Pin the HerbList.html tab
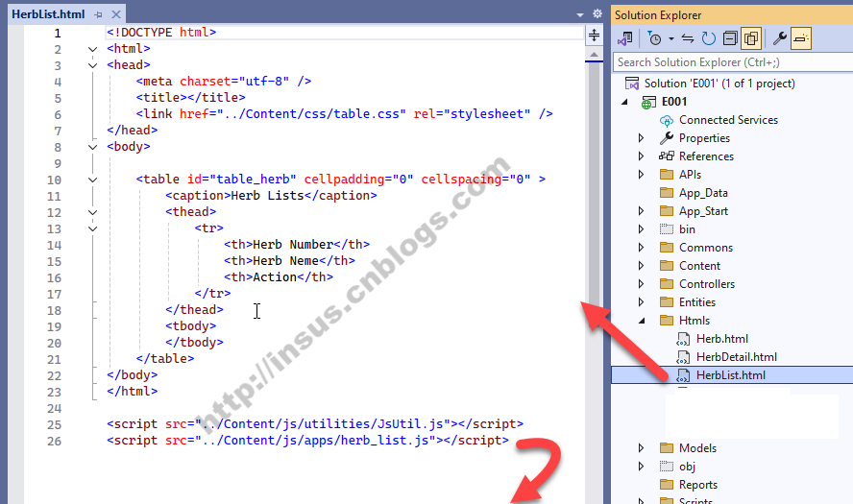Viewport: 853px width, 504px height. 98,14
